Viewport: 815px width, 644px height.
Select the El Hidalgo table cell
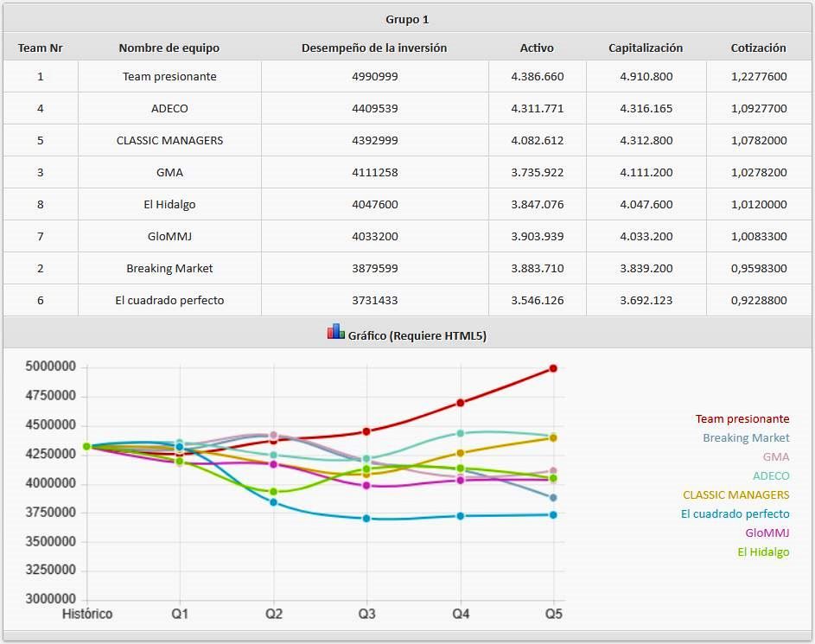tap(169, 204)
